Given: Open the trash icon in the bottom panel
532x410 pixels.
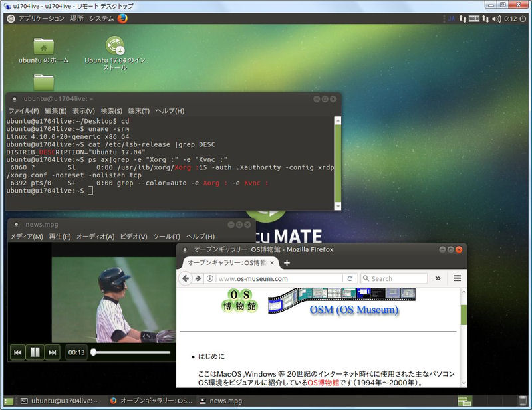Looking at the screenshot, I should 523,401.
